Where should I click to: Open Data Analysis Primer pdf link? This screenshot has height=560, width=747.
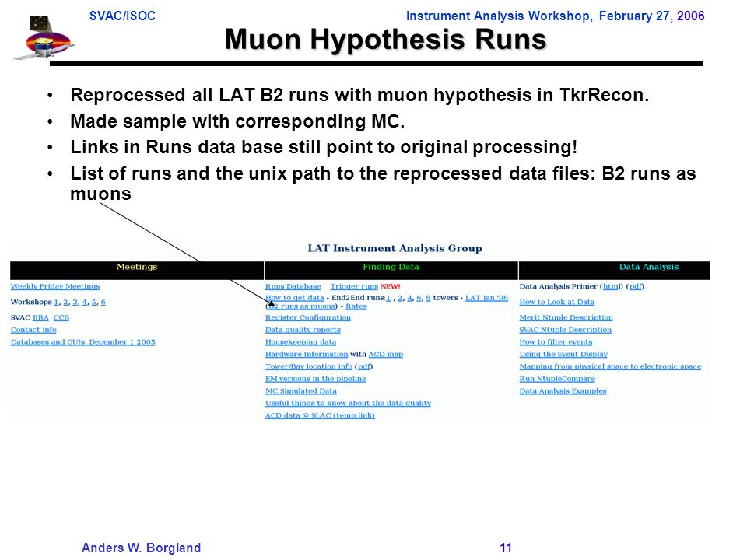[636, 286]
